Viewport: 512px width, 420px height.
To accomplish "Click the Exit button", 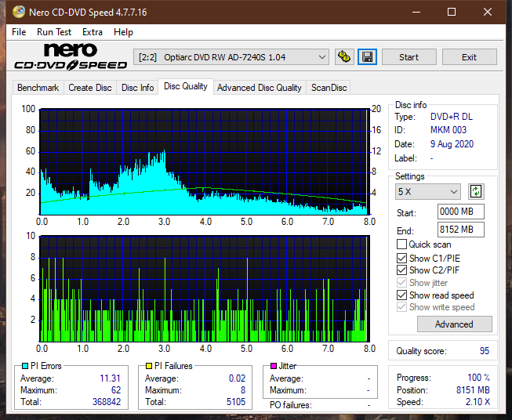I will pos(469,57).
